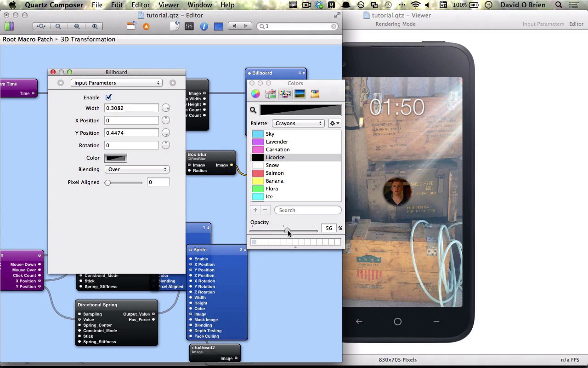Screen dimensions: 588x368
Task: Open the Window menu
Action: point(200,5)
